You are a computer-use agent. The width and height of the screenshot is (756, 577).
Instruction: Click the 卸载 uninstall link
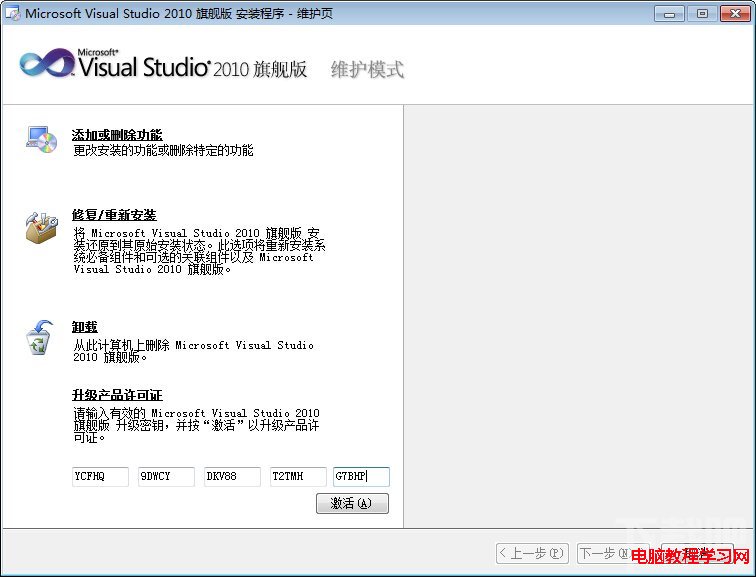point(85,327)
